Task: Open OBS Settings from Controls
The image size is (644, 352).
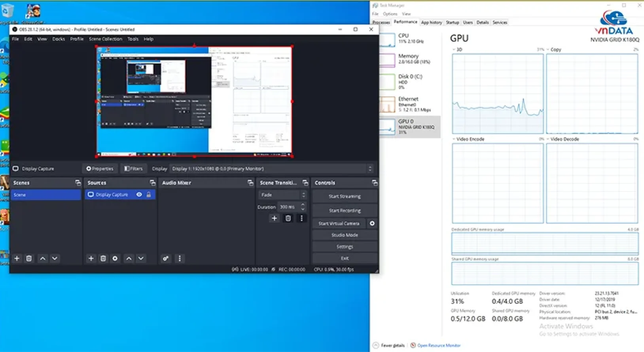Action: (x=345, y=246)
